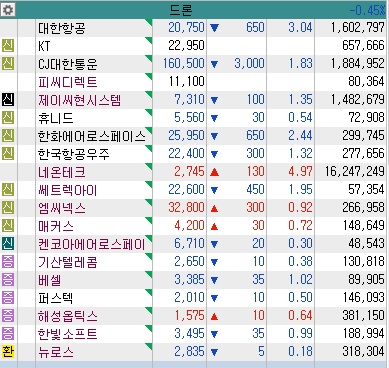
Task: Click the percent change 4.97
Action: click(x=300, y=171)
